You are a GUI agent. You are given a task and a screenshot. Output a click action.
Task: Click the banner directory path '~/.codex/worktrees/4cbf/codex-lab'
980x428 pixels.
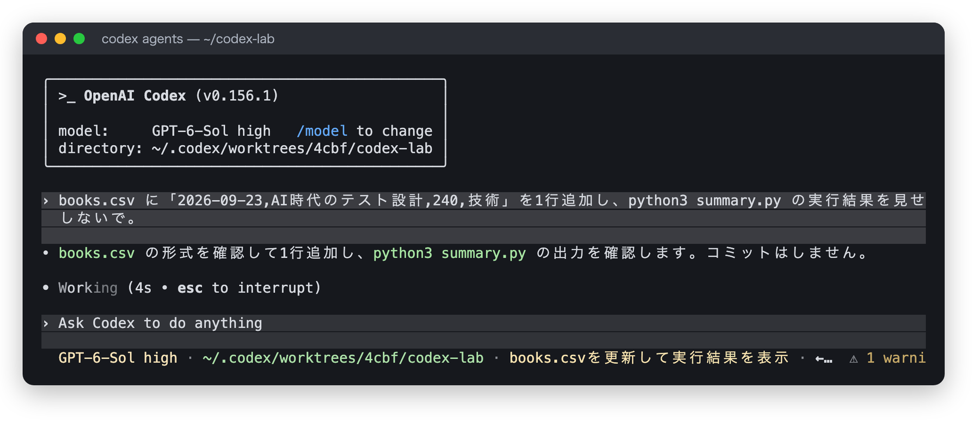click(292, 148)
